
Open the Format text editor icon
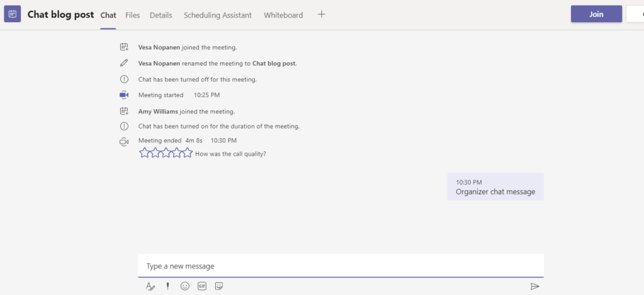point(150,286)
